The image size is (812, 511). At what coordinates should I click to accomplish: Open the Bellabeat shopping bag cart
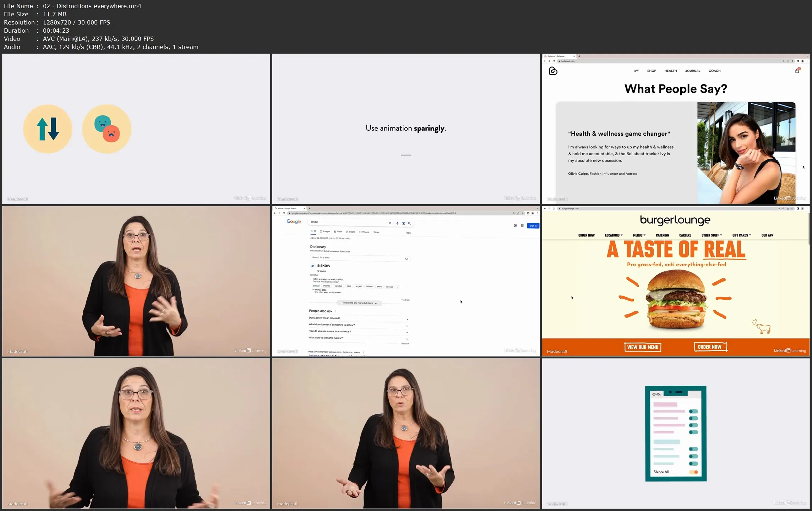coord(797,71)
